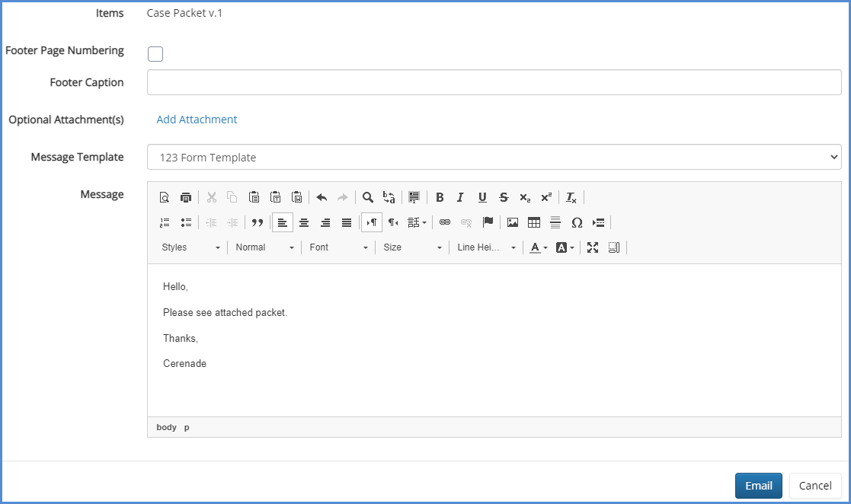The image size is (851, 504).
Task: Click the Email button
Action: click(x=758, y=486)
